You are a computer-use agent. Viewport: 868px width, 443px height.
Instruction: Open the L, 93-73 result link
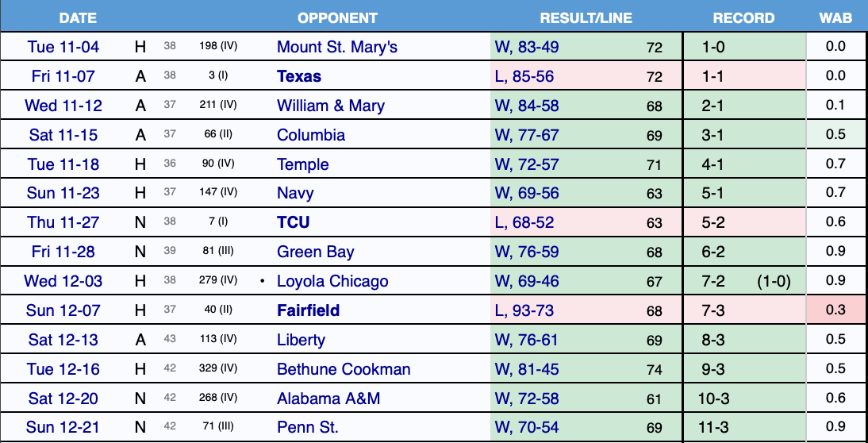[x=524, y=310]
